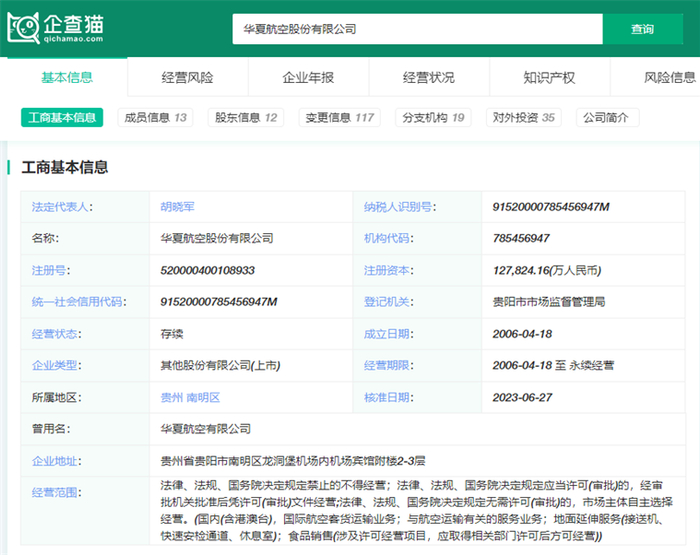Go to the 风险信息 tab
The height and width of the screenshot is (555, 700).
[x=669, y=78]
